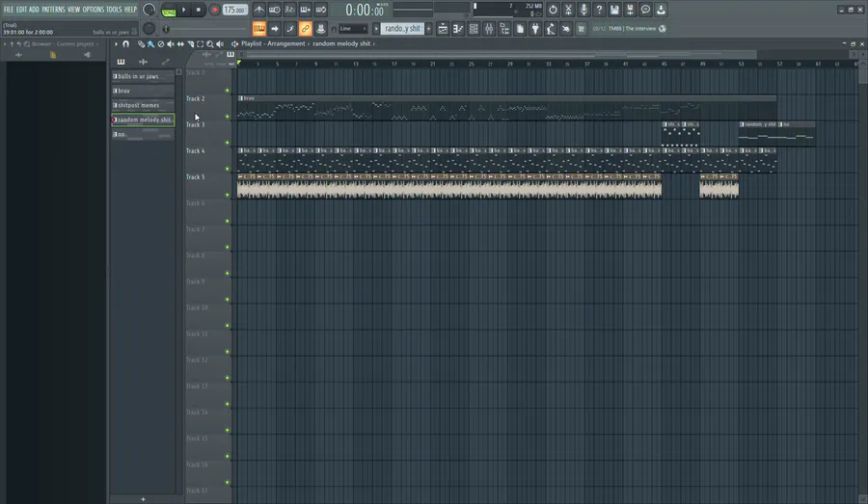868x504 pixels.
Task: Click the news globe icon
Action: coord(663,29)
